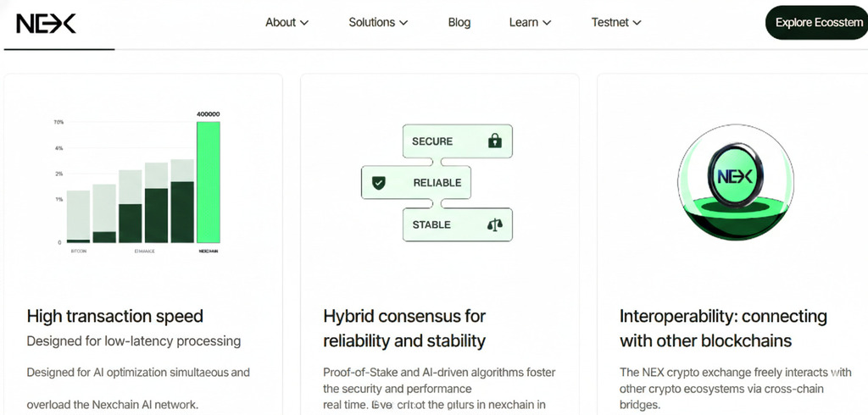
Task: Click 'Interoperability: connecting with other blockchains' heading
Action: pyautogui.click(x=722, y=329)
